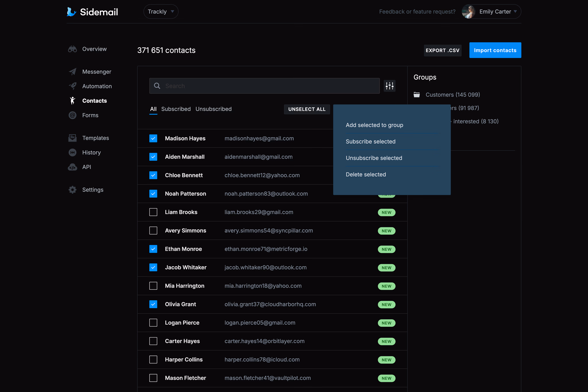Open the Overview page via binoculars icon
This screenshot has width=588, height=392.
72,49
